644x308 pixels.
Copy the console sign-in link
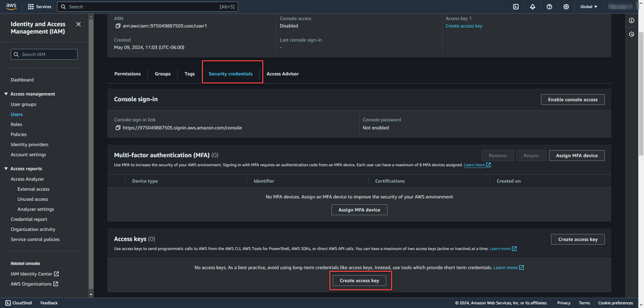[x=118, y=128]
